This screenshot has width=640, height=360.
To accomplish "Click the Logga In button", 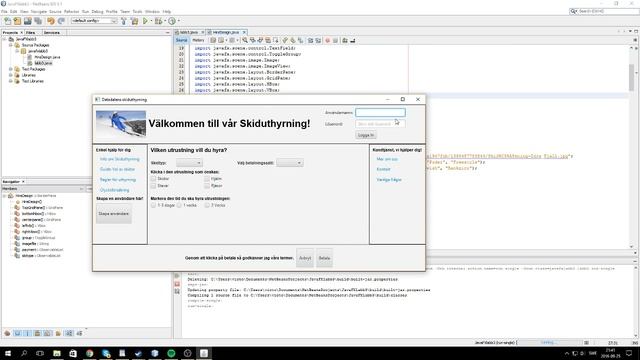I will [366, 135].
